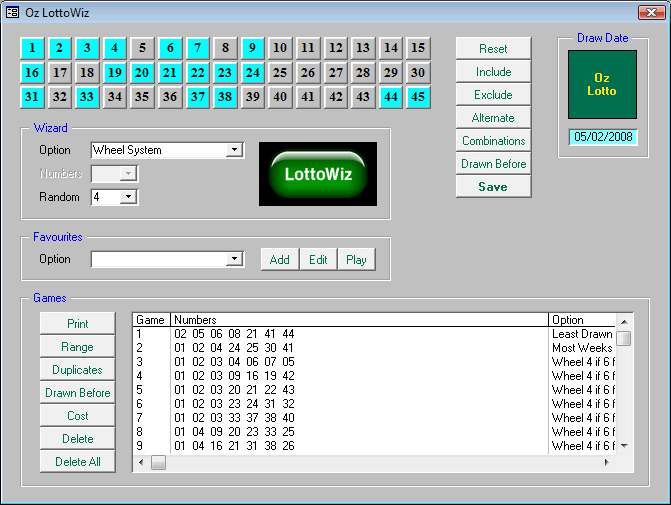Click the Alternate button
The image size is (671, 505).
(x=493, y=118)
